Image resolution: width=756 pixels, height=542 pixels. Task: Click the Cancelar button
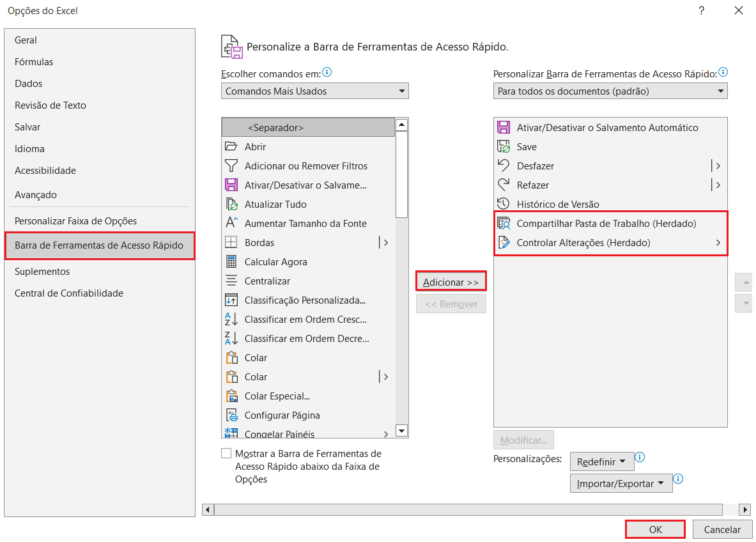coord(722,529)
